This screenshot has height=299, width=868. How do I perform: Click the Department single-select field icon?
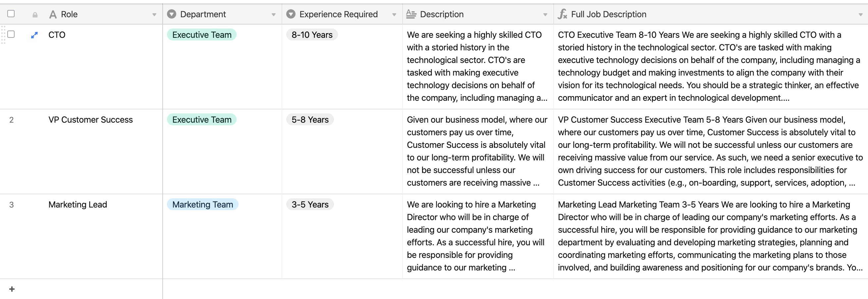pos(172,14)
